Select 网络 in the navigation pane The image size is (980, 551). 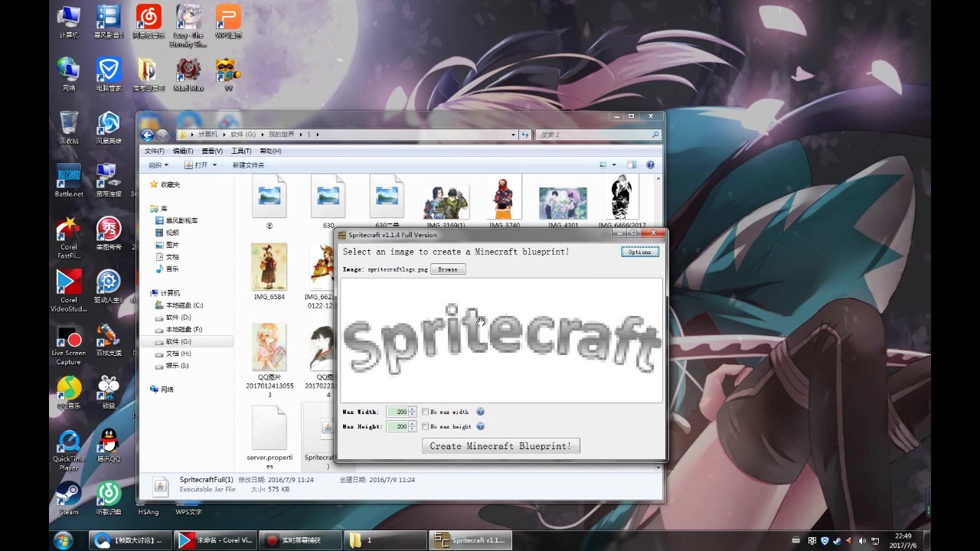162,390
